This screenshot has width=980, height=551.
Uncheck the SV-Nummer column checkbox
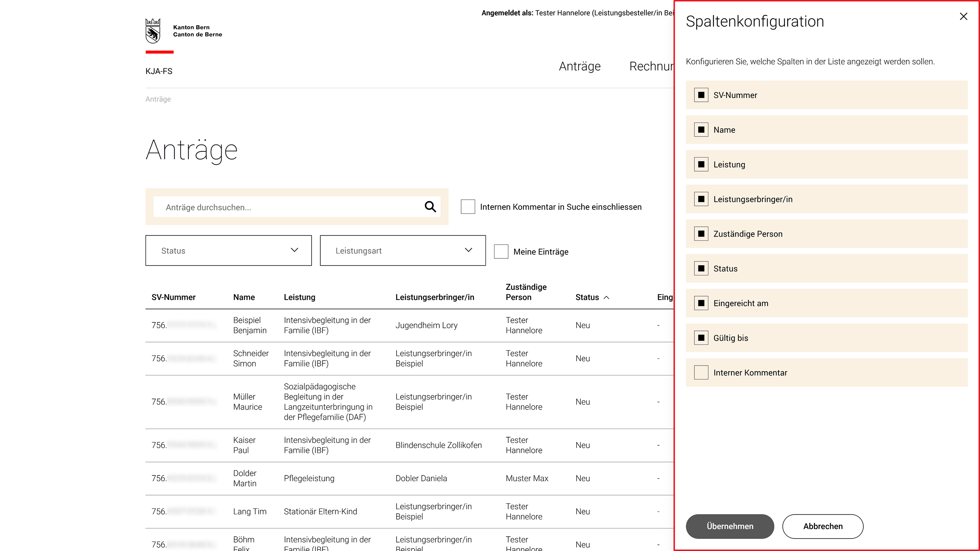pos(701,95)
